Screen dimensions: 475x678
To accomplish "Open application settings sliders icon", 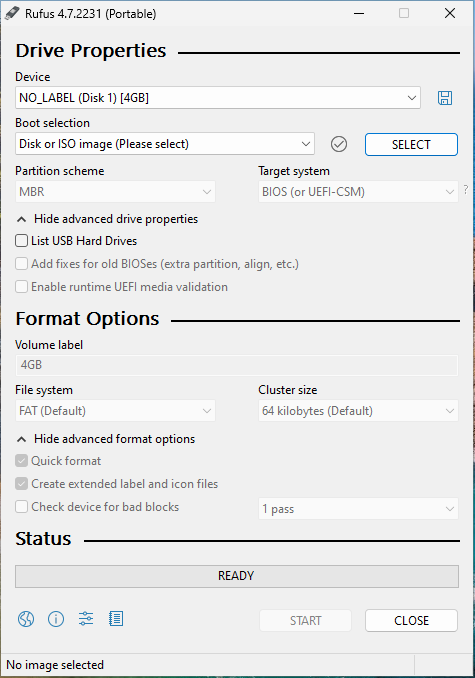I will click(x=86, y=619).
